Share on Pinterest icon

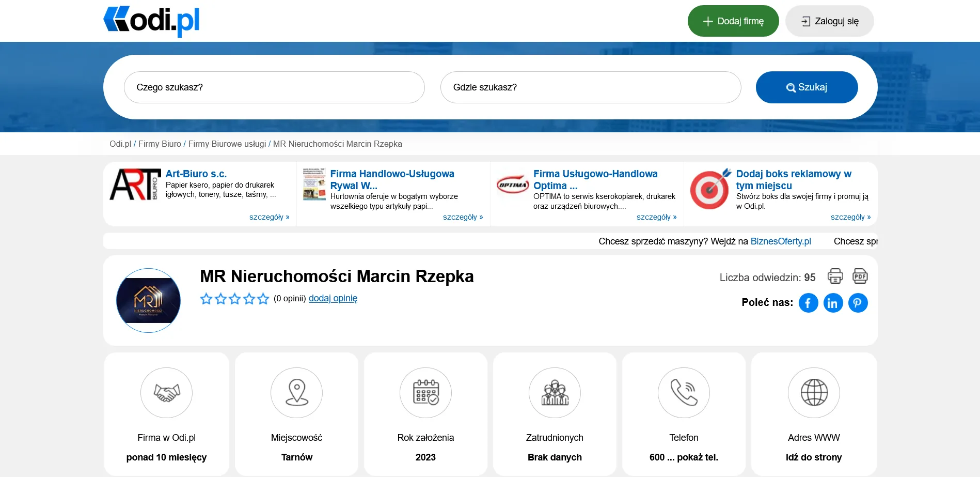pos(858,303)
